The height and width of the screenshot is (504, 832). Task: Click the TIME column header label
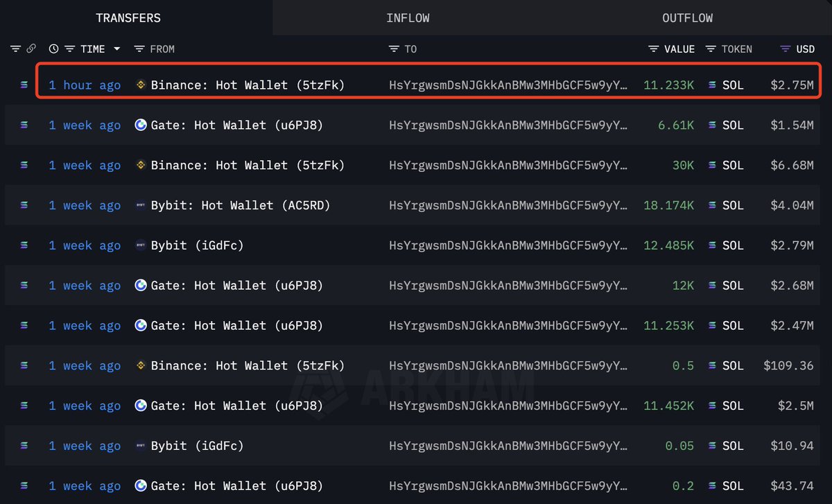tap(93, 49)
